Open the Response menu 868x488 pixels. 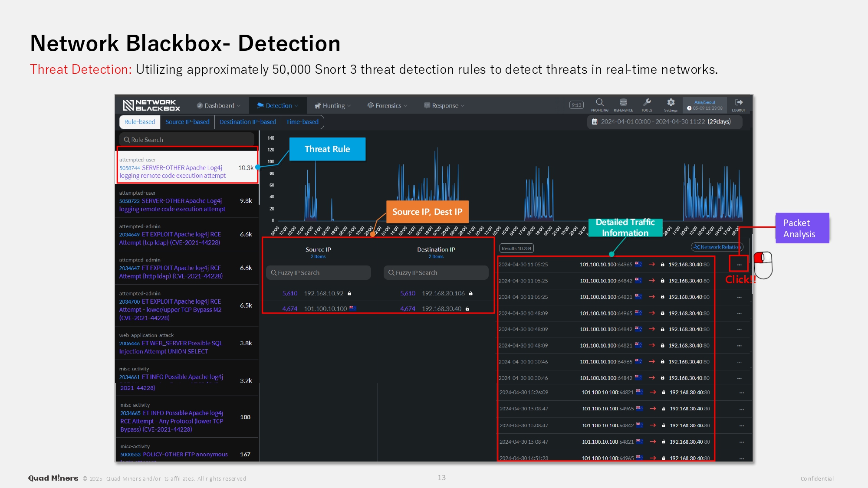click(x=444, y=105)
